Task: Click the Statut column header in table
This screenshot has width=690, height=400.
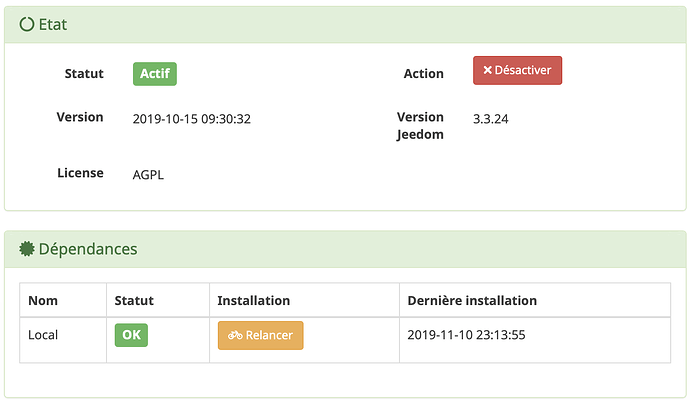Action: (134, 301)
